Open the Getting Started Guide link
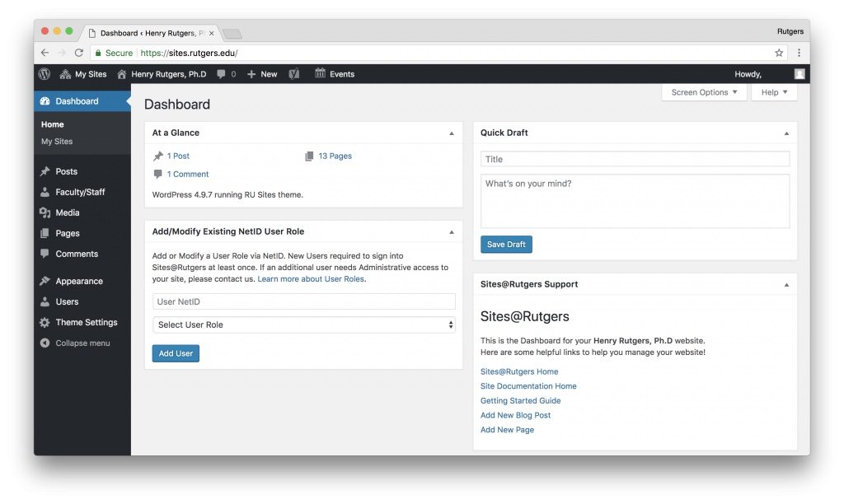Viewport: 844px width, 504px height. point(519,400)
